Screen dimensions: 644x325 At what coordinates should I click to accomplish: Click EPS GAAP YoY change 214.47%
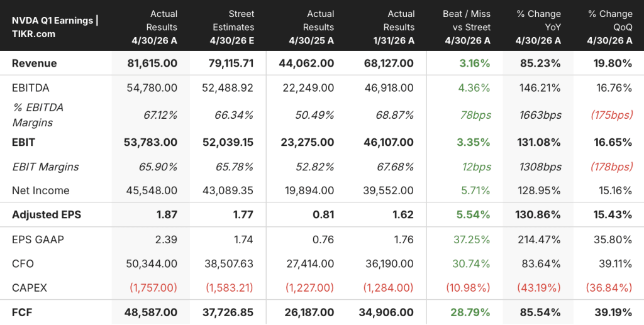coord(540,240)
